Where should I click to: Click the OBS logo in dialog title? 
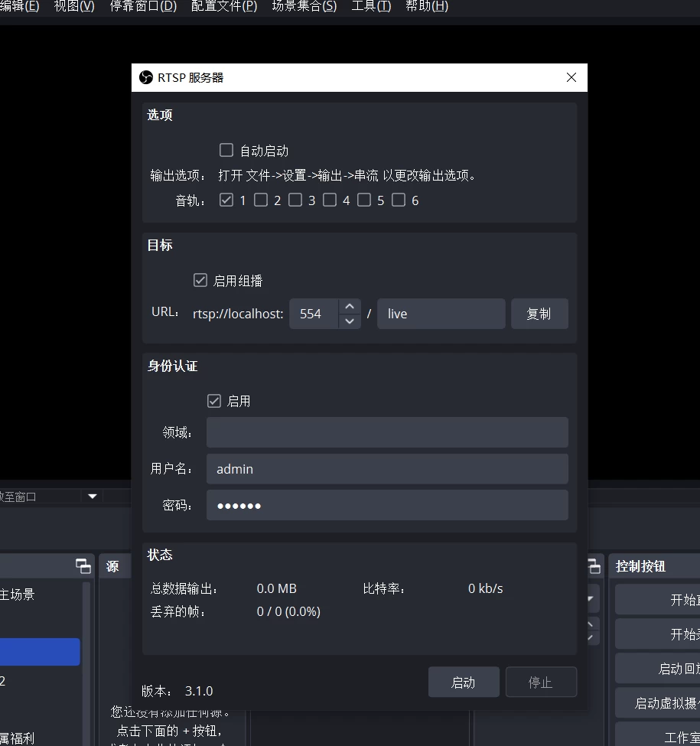146,77
